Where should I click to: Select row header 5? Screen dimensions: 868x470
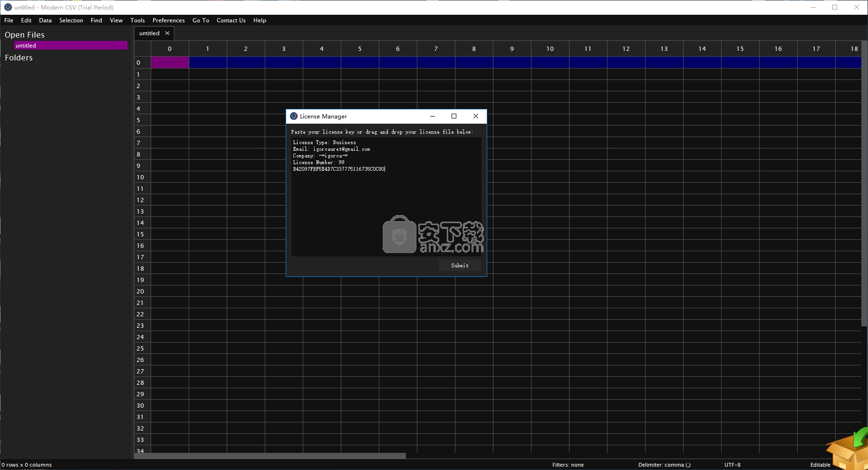(143, 120)
